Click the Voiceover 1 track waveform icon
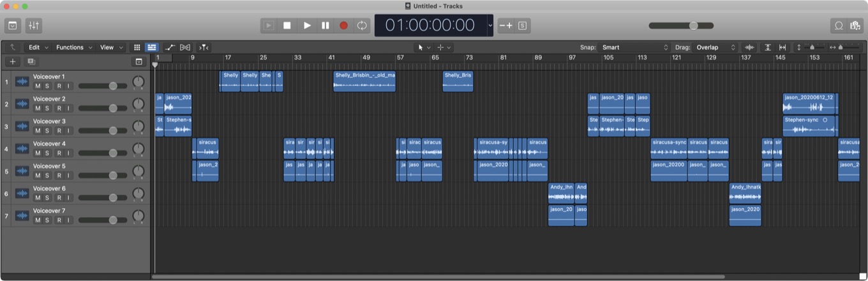The width and height of the screenshot is (868, 281). pyautogui.click(x=22, y=82)
